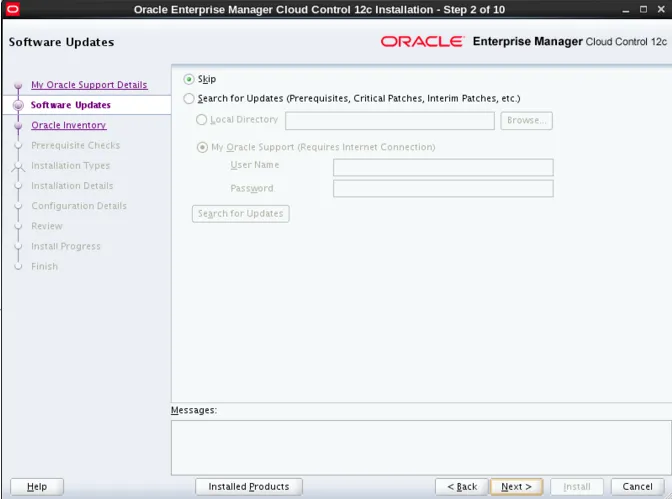Click the Messages text area
This screenshot has width=672, height=499.
(x=421, y=448)
